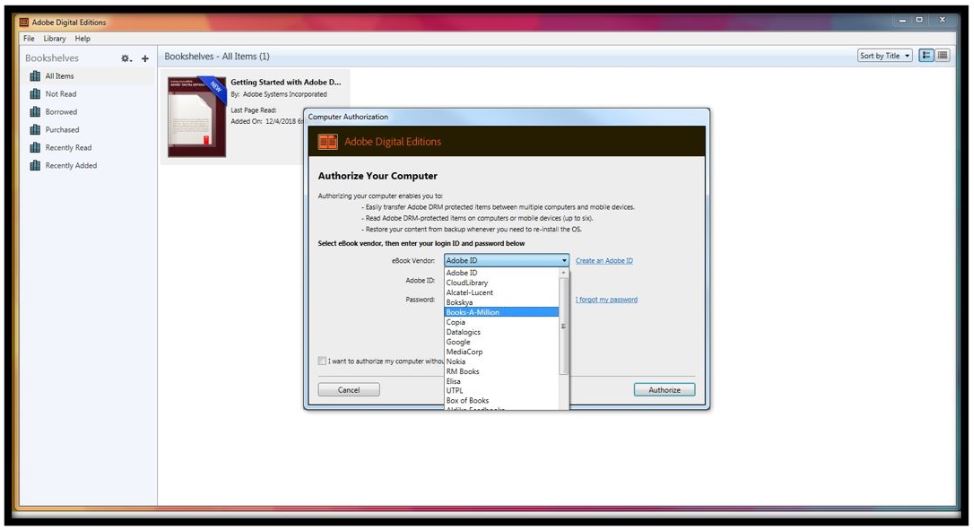Add a new bookshelf with plus icon
Screen dimensions: 974x530
point(145,58)
